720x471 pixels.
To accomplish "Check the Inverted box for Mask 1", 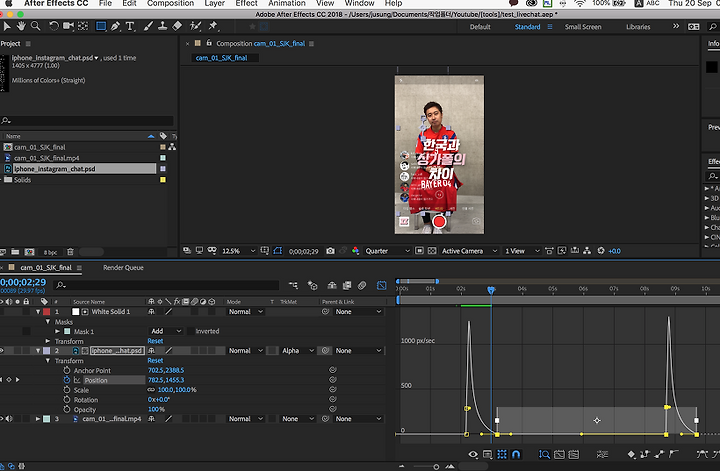I will point(190,331).
